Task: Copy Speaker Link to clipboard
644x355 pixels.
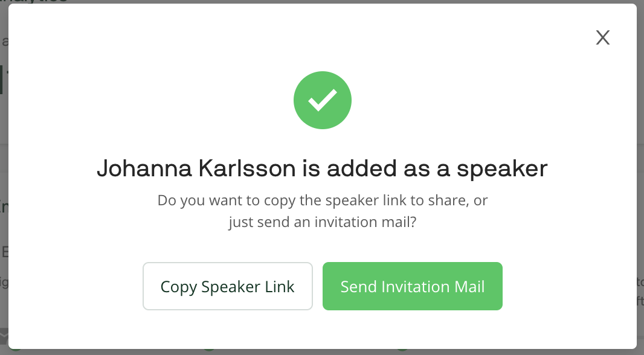Action: [228, 286]
